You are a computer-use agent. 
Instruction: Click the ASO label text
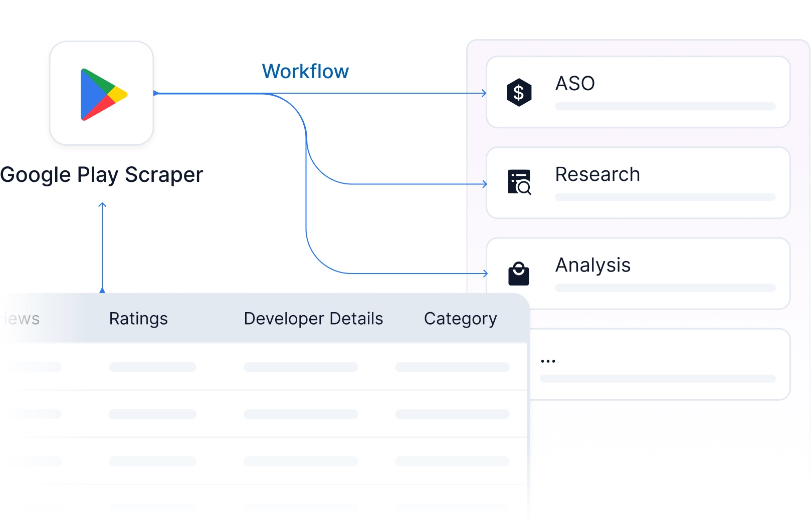click(575, 84)
